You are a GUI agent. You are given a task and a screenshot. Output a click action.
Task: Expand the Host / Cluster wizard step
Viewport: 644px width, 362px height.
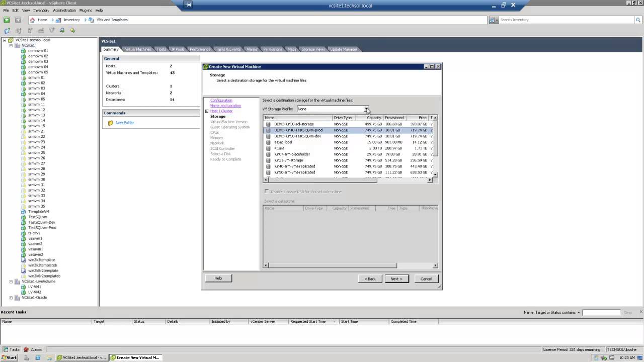pos(207,111)
